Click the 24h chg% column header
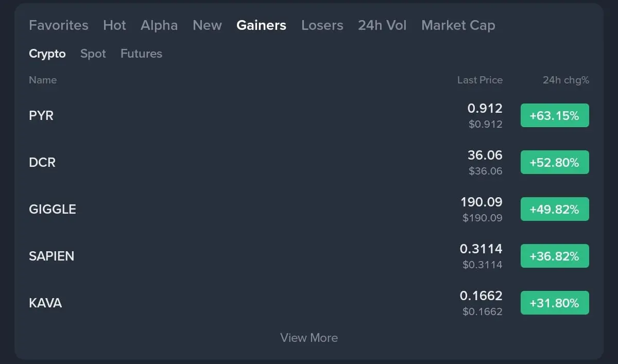Viewport: 618px width, 364px height. pyautogui.click(x=565, y=80)
